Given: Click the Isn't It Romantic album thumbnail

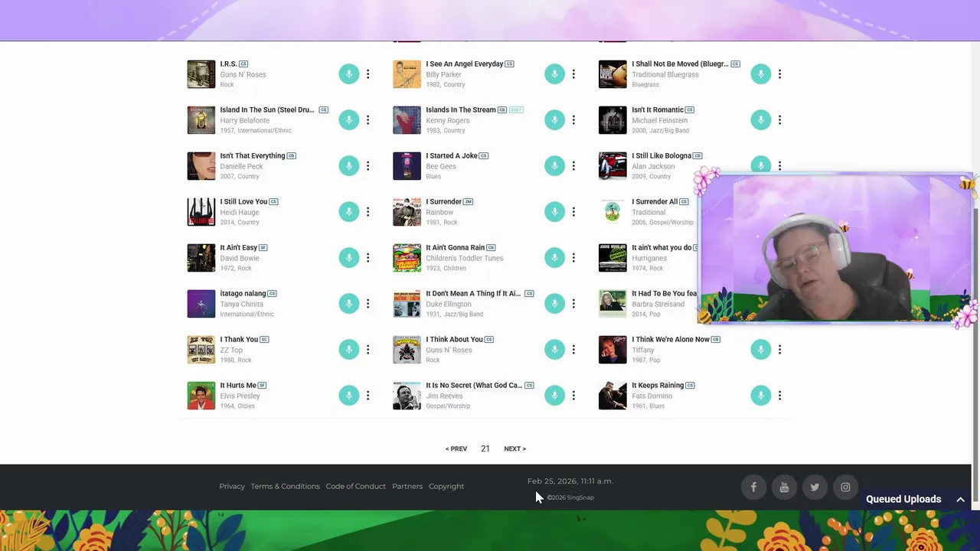Looking at the screenshot, I should click(x=612, y=120).
